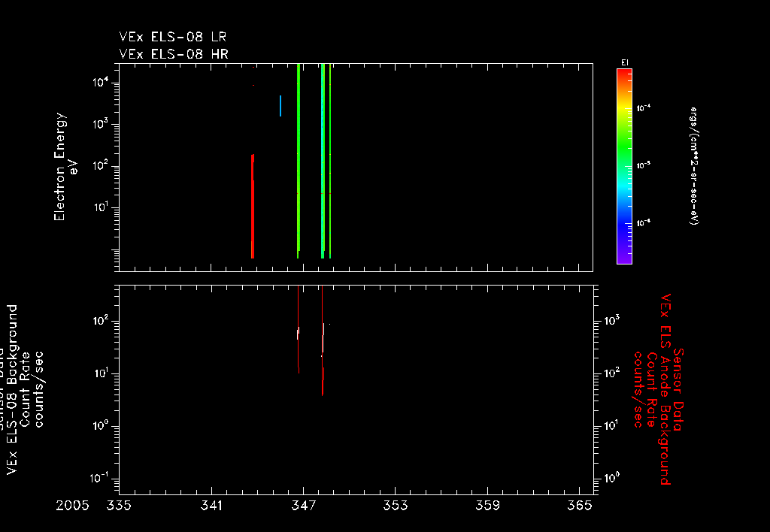Click the 'VEx ELS-08 LR' title text

point(173,37)
